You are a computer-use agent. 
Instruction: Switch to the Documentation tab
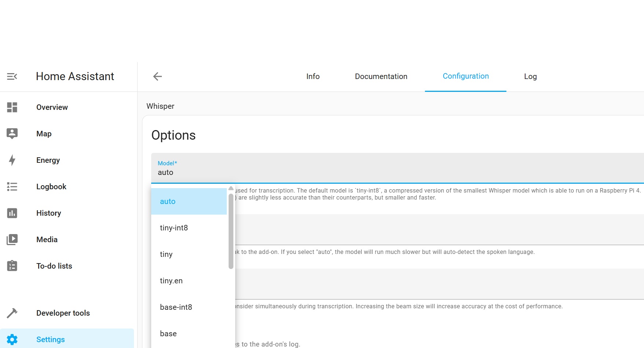coord(381,76)
